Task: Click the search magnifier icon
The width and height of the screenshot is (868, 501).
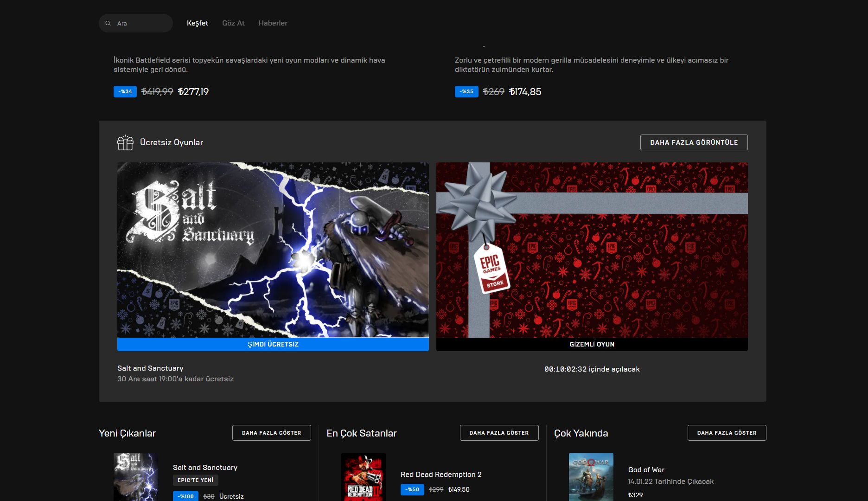Action: point(108,23)
